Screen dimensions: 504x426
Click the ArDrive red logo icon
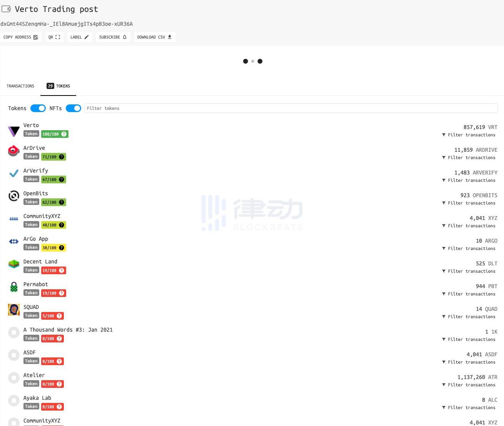tap(14, 151)
